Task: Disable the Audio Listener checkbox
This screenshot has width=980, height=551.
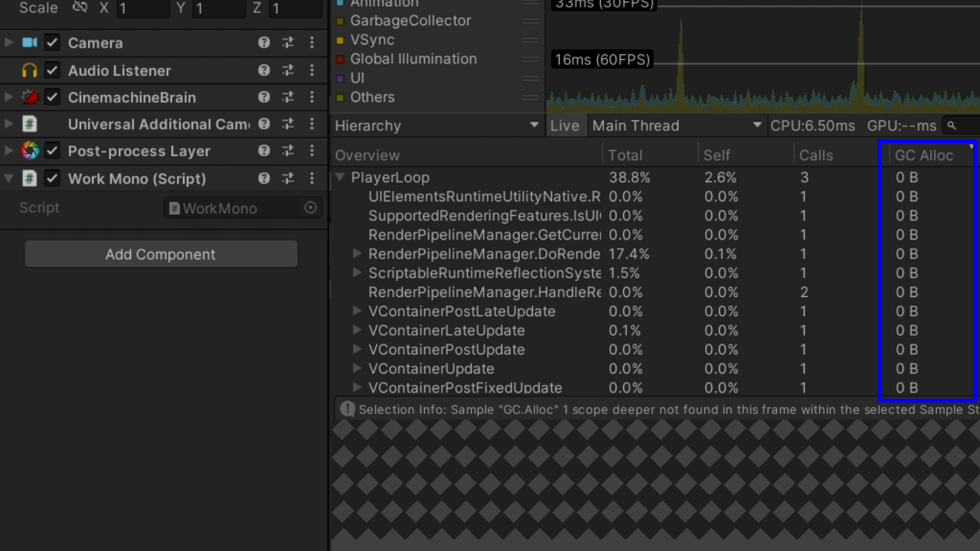Action: coord(52,70)
